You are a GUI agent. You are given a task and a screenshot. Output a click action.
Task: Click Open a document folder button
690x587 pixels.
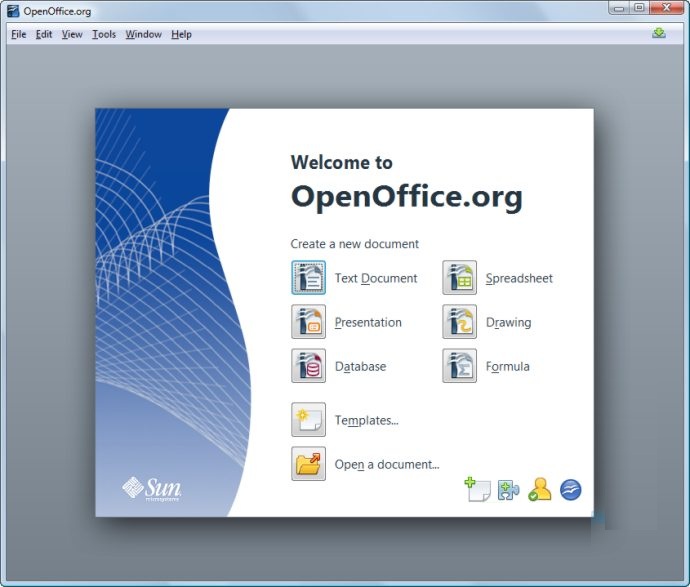pos(309,464)
